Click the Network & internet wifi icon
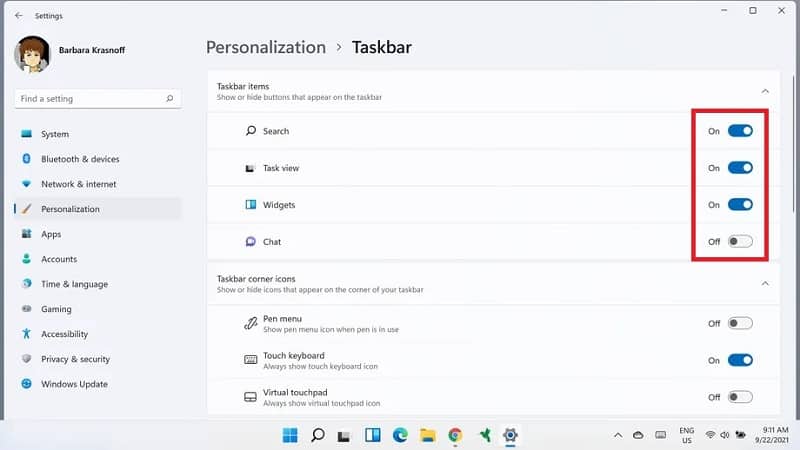 [27, 184]
